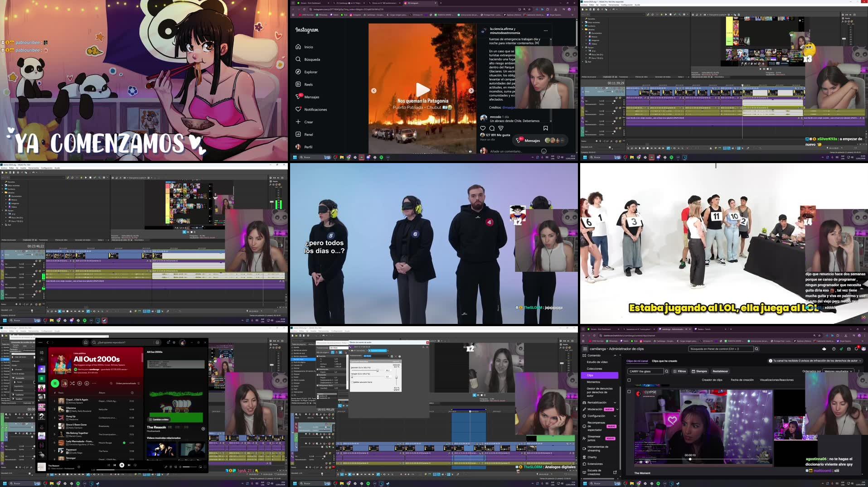Select Explorar in the Instagram sidebar
The height and width of the screenshot is (487, 868).
[311, 72]
